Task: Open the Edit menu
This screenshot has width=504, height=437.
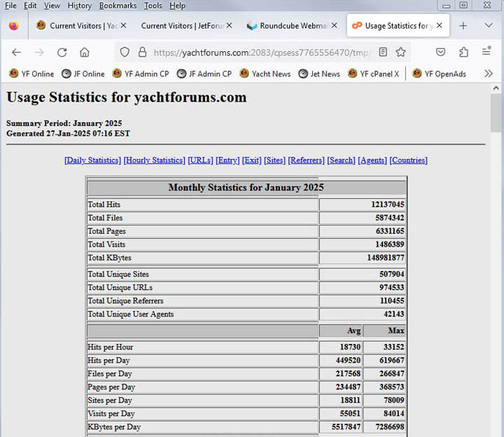Action: pos(30,6)
